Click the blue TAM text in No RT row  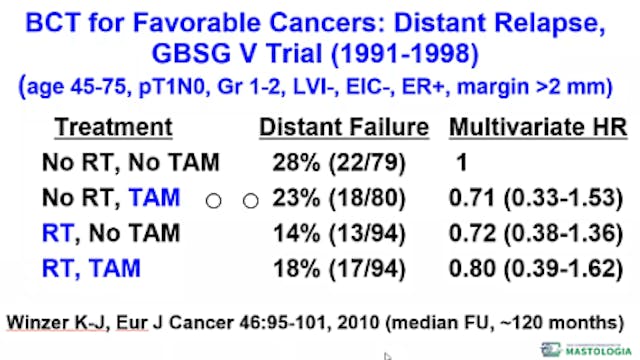tap(154, 198)
